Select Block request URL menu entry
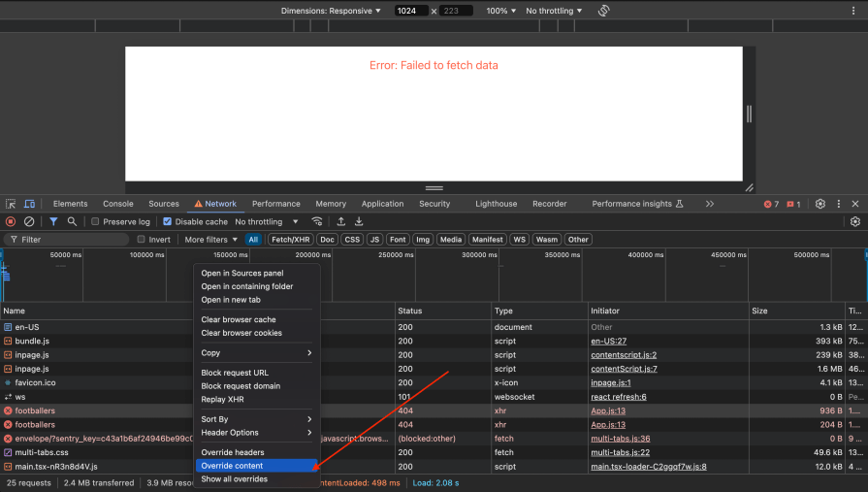Image resolution: width=868 pixels, height=492 pixels. tap(235, 373)
